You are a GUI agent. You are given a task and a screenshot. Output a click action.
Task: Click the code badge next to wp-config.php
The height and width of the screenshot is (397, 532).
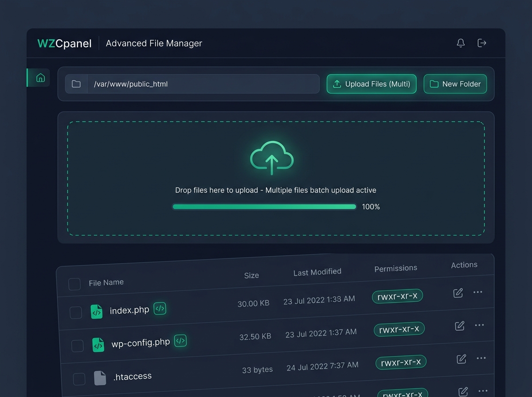(x=180, y=340)
